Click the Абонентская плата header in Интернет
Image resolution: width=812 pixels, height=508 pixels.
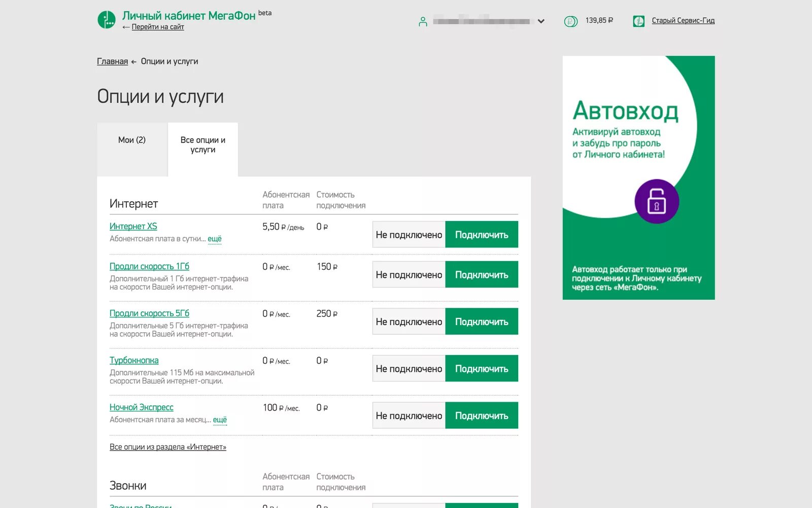(286, 200)
